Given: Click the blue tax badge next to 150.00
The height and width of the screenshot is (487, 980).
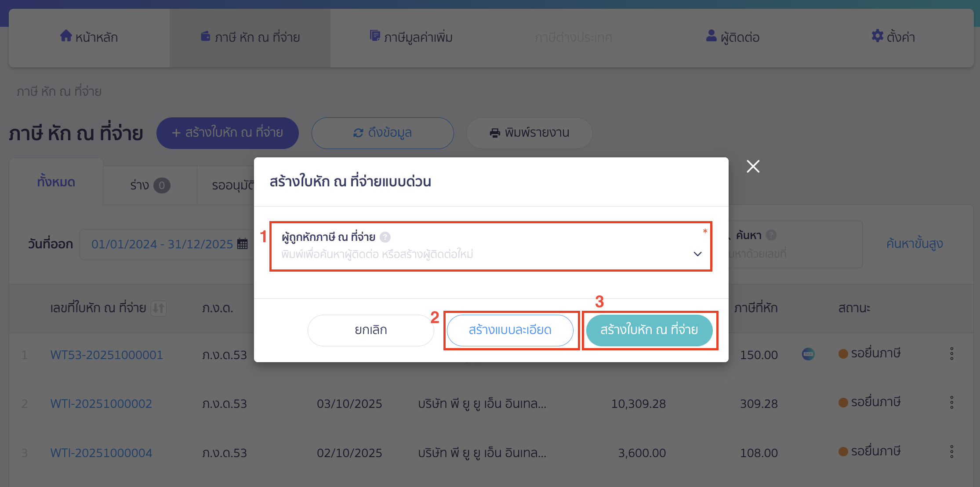Looking at the screenshot, I should (x=809, y=354).
